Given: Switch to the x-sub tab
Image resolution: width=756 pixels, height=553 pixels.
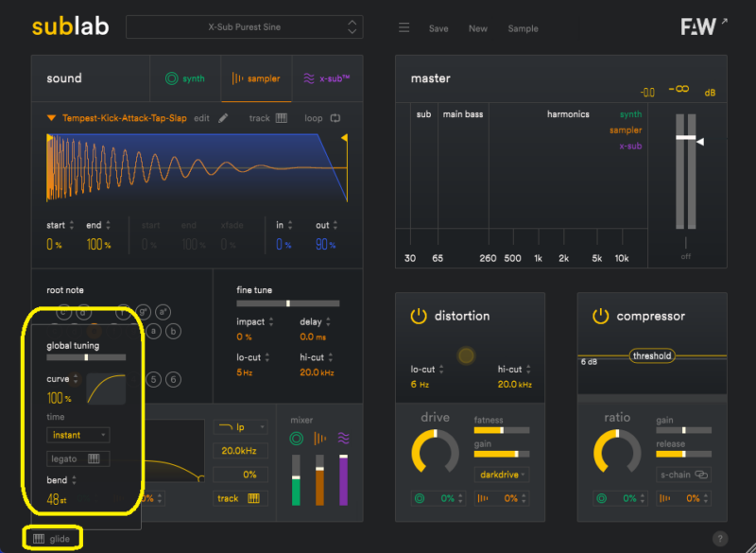Looking at the screenshot, I should point(322,78).
